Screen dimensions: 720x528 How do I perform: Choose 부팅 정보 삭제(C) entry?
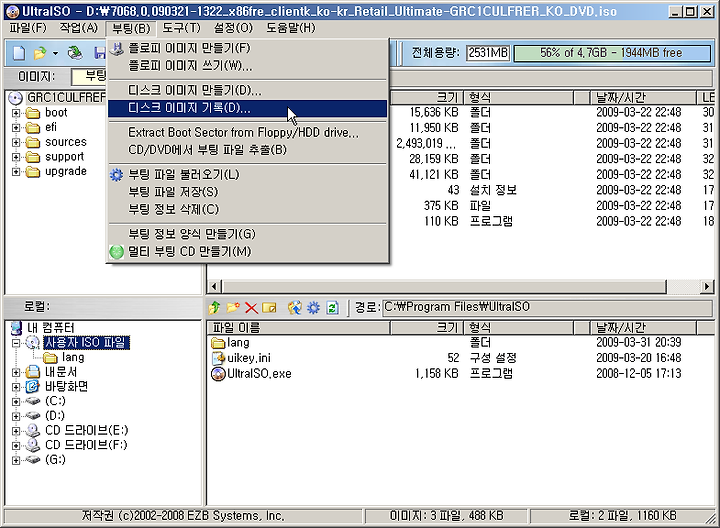(248, 210)
